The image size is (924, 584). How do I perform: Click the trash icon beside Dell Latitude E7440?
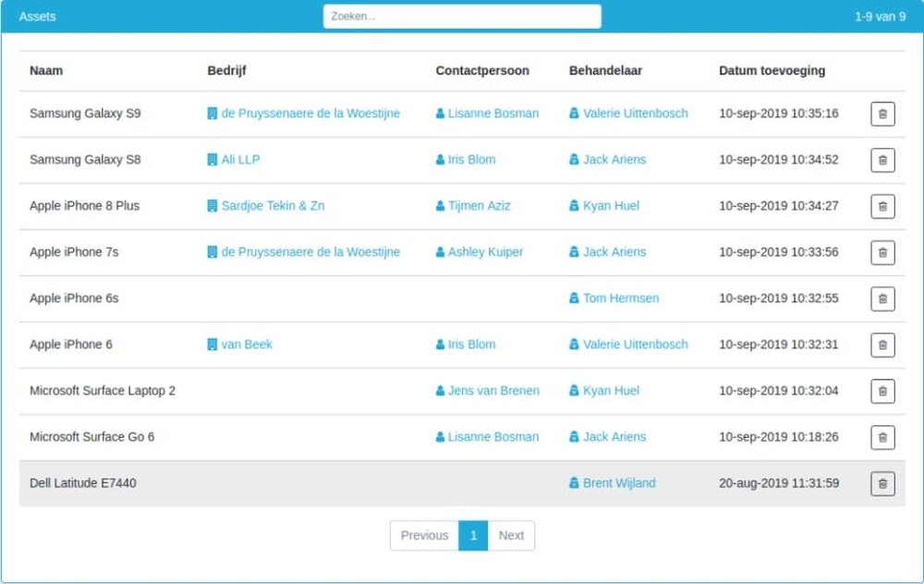click(881, 483)
